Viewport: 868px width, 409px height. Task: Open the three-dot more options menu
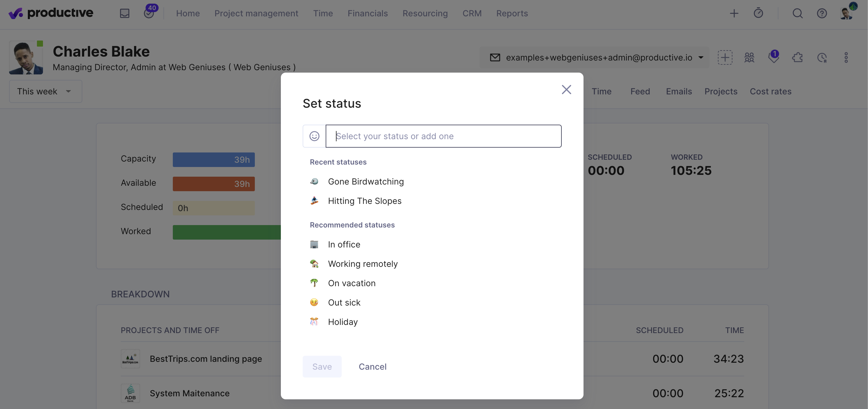(846, 57)
